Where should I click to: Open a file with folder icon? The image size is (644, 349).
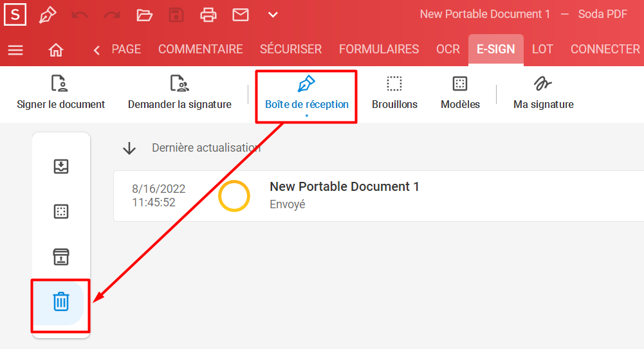(x=144, y=15)
